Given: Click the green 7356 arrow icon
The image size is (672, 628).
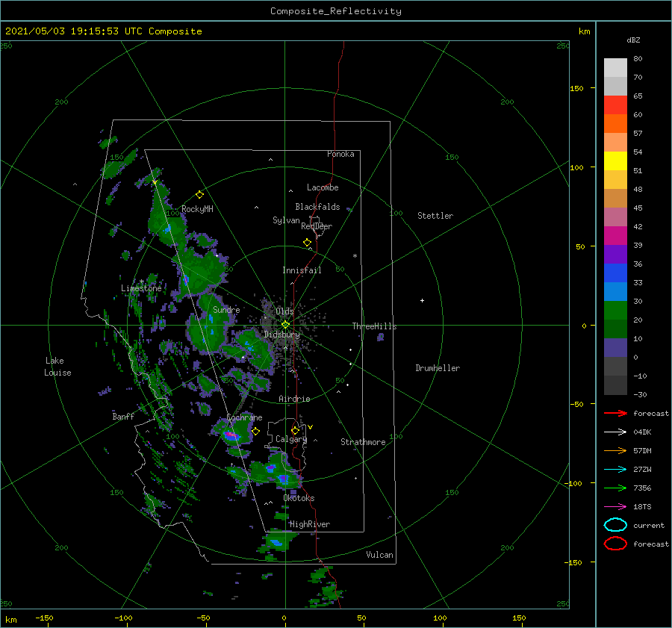Looking at the screenshot, I should point(615,488).
